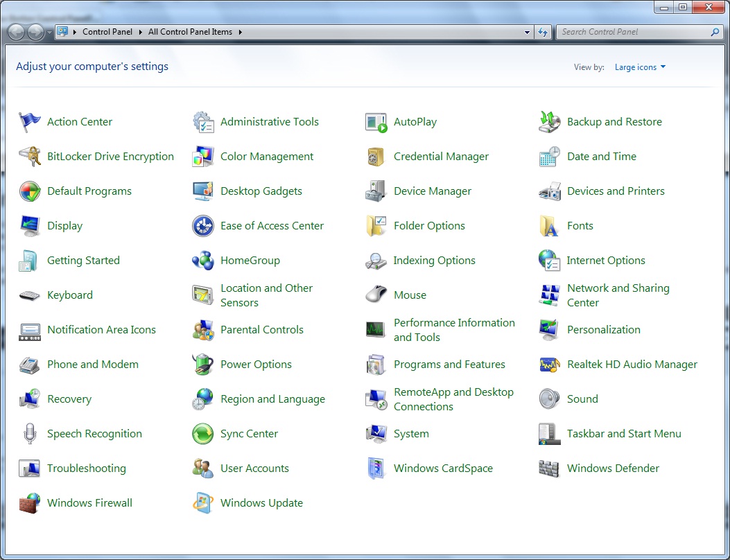730x560 pixels.
Task: Click the Mouse icon
Action: [376, 295]
